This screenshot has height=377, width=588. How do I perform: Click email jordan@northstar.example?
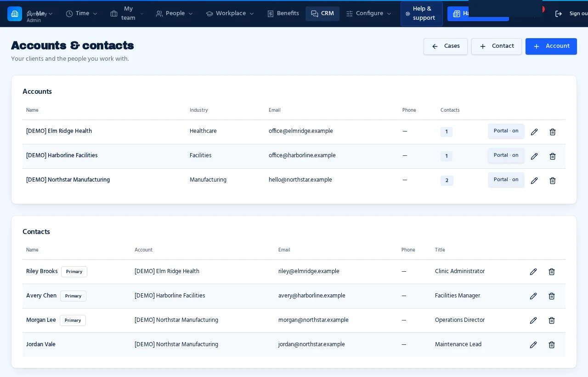[311, 345]
